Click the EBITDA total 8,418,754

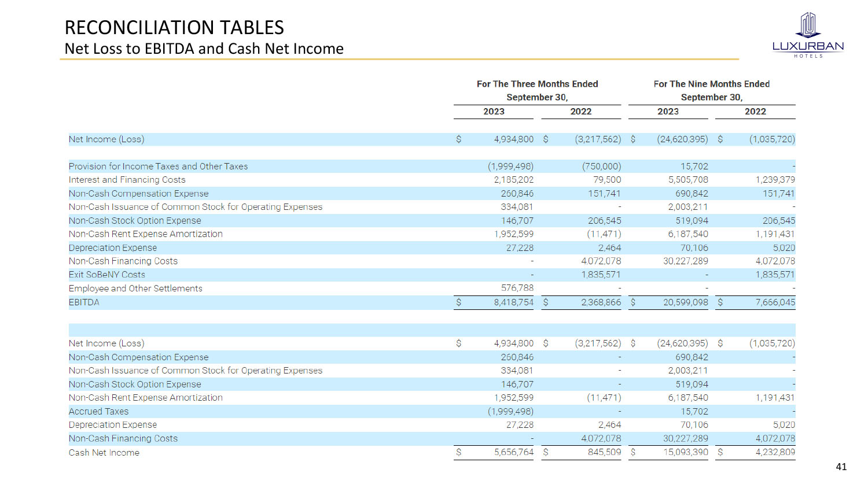[x=513, y=302]
